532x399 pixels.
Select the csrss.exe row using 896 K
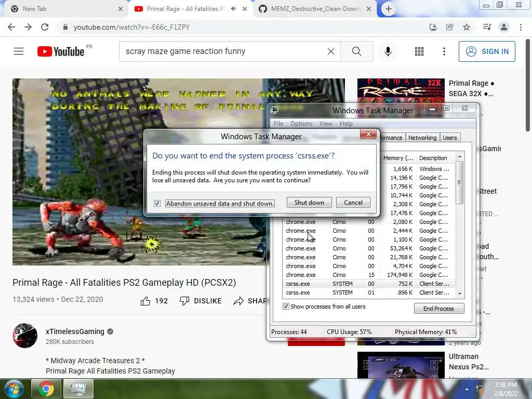click(369, 292)
